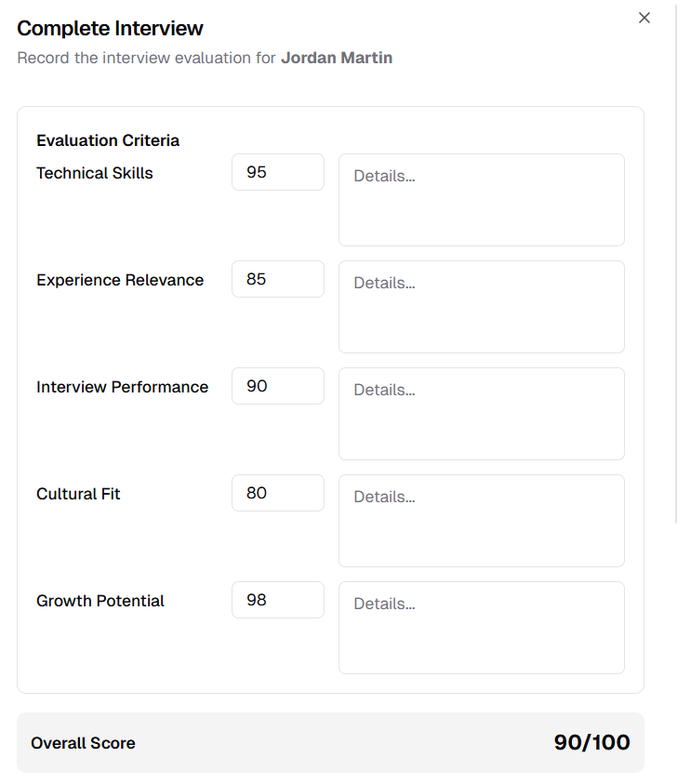Click the Growth Potential score input showing 98
Image resolution: width=677 pixels, height=784 pixels.
click(277, 600)
